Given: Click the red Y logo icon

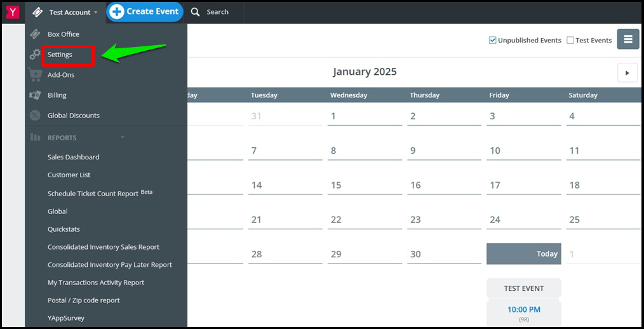Looking at the screenshot, I should (x=13, y=12).
